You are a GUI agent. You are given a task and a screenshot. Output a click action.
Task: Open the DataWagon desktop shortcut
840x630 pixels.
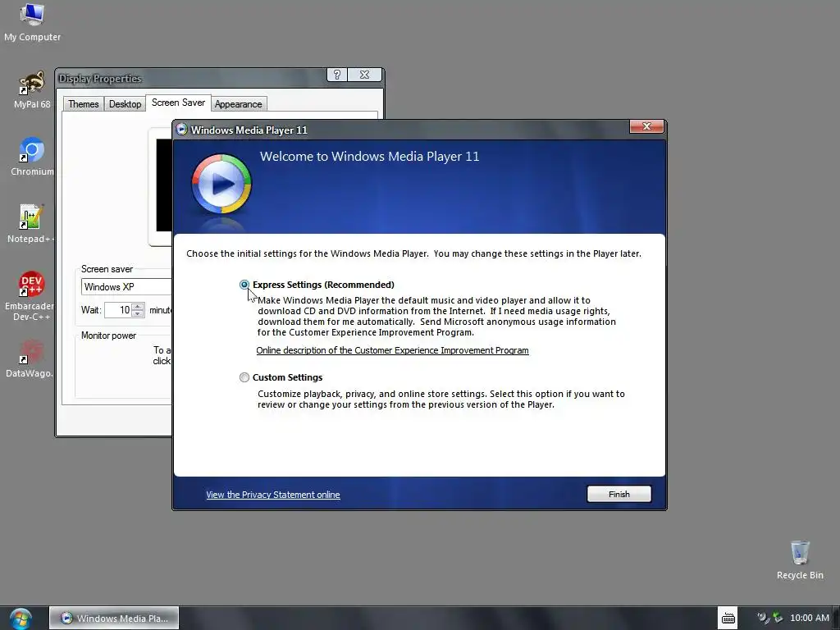[30, 358]
